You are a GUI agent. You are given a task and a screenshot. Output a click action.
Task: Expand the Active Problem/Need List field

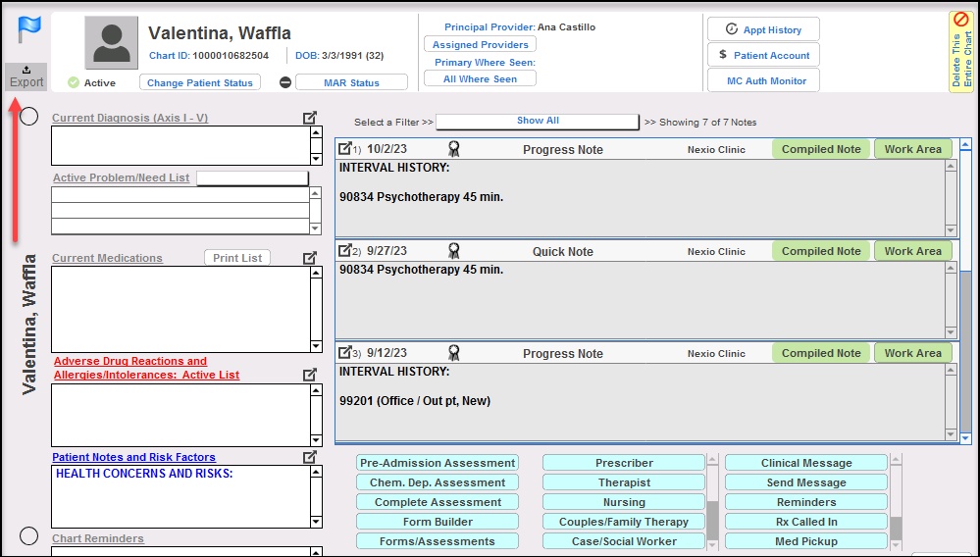(252, 178)
